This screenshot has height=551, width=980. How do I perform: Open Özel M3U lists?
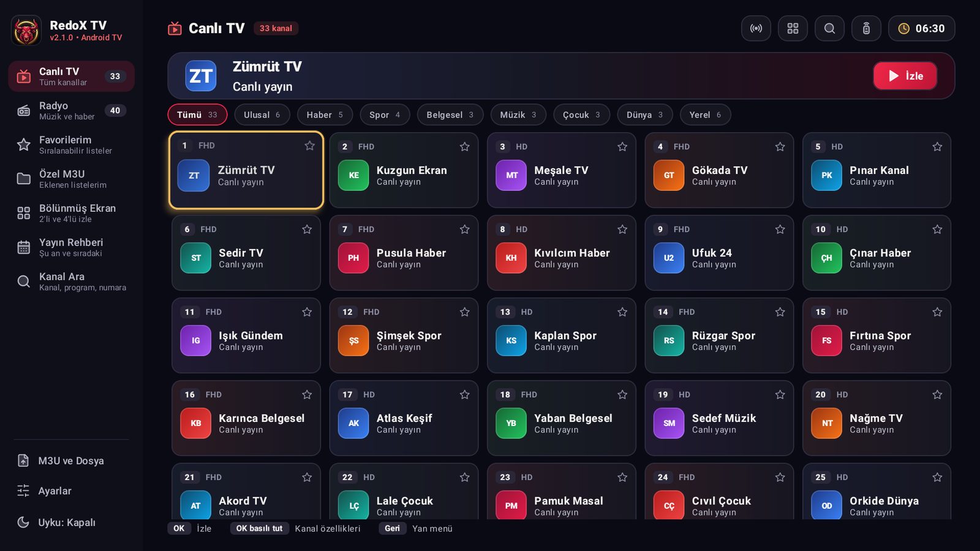[x=71, y=179]
